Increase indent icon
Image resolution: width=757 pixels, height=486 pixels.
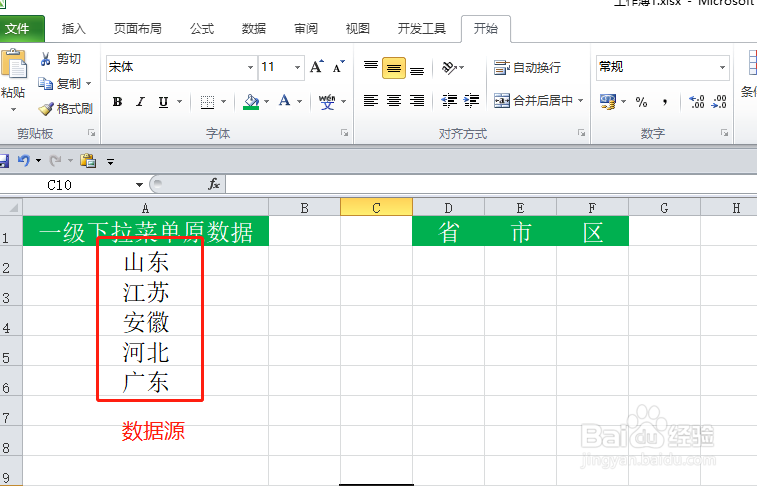471,100
